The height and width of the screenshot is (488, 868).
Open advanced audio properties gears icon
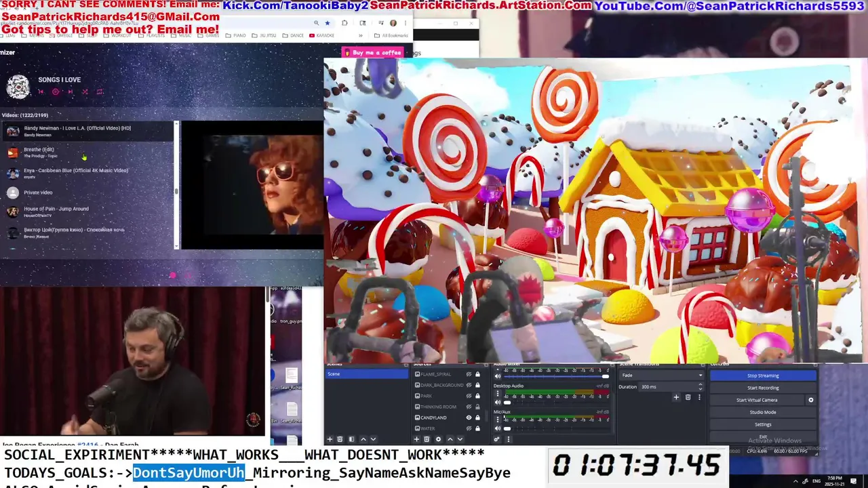coord(497,439)
